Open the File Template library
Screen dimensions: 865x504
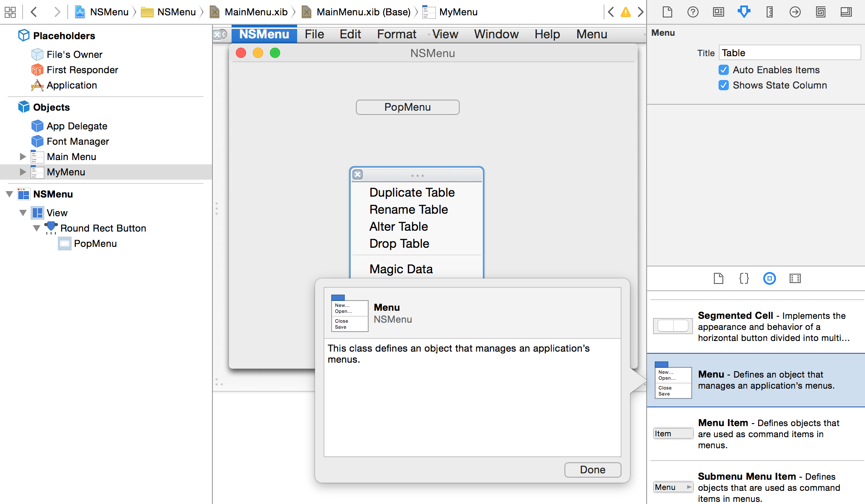click(719, 278)
